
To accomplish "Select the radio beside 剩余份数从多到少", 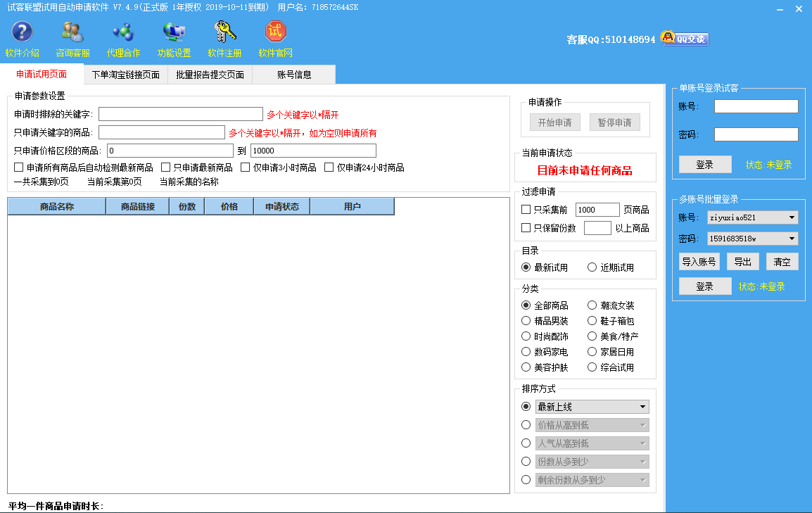I will point(526,479).
